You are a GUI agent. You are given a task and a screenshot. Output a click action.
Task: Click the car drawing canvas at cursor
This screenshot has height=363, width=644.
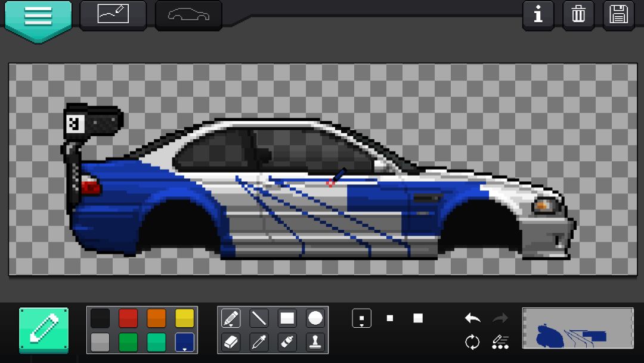click(x=330, y=183)
